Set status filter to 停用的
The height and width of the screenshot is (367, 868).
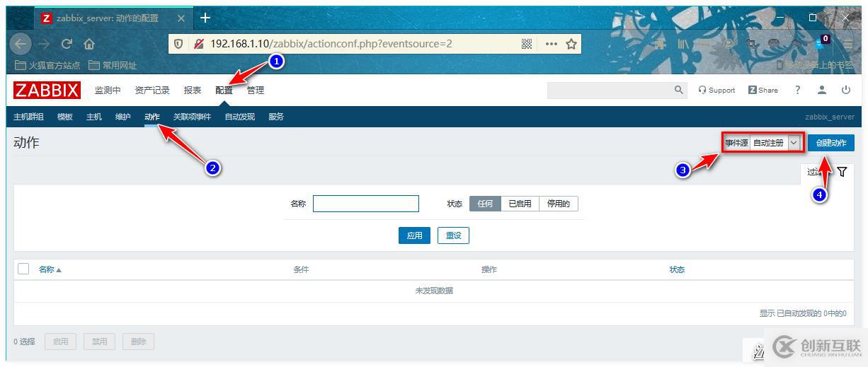[558, 204]
